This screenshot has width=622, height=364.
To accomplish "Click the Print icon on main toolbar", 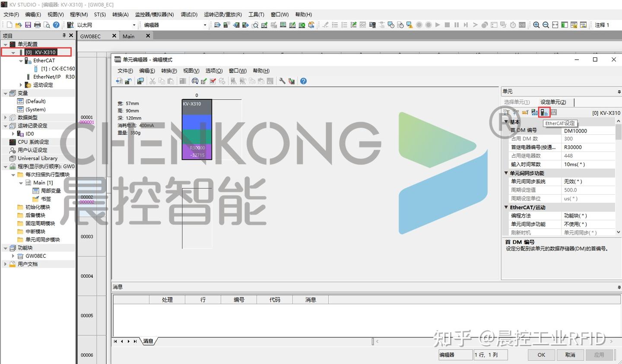I will [x=38, y=25].
